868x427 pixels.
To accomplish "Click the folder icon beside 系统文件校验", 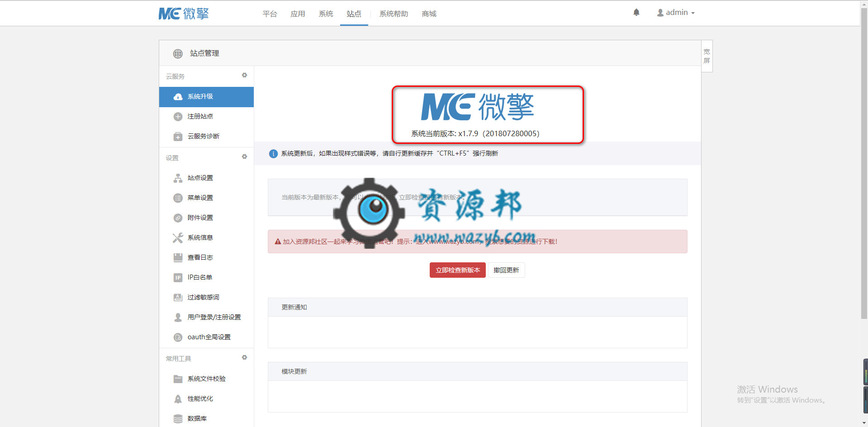I will (x=178, y=379).
